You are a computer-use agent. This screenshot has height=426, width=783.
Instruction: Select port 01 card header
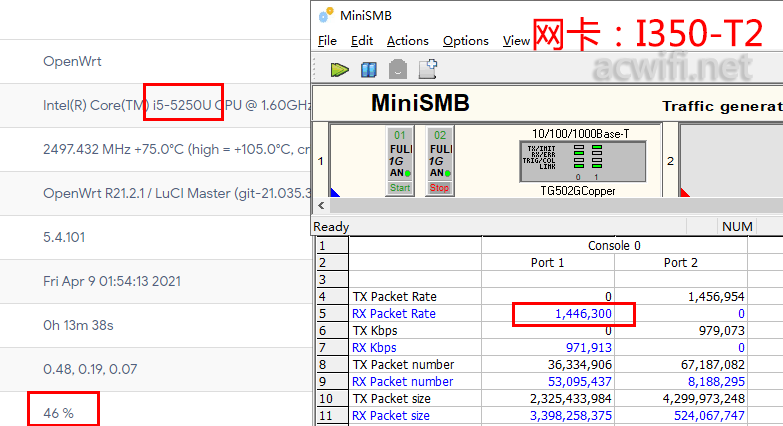click(x=400, y=135)
